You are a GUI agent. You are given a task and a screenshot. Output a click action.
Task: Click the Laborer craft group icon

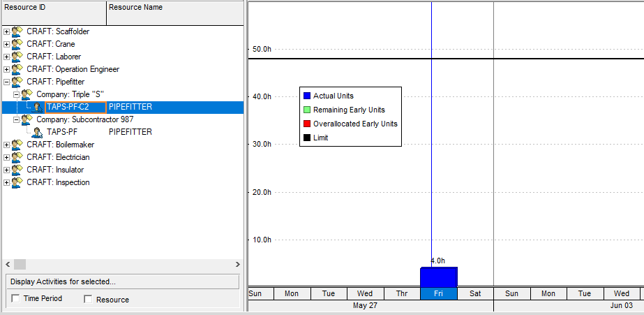coord(17,57)
